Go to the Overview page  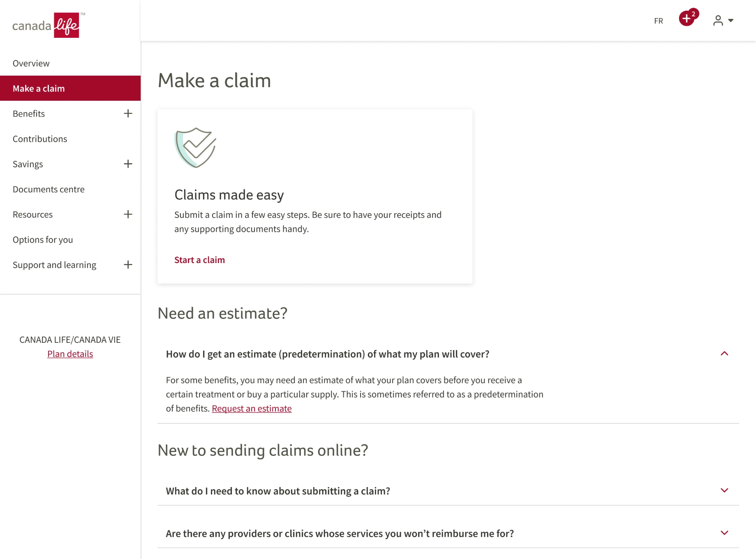pos(31,63)
